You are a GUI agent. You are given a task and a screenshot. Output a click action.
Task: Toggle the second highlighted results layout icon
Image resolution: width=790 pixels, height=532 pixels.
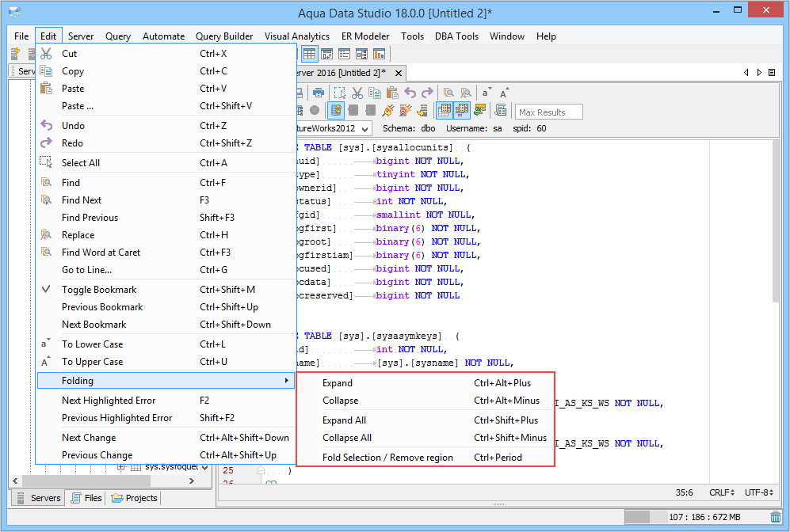462,110
